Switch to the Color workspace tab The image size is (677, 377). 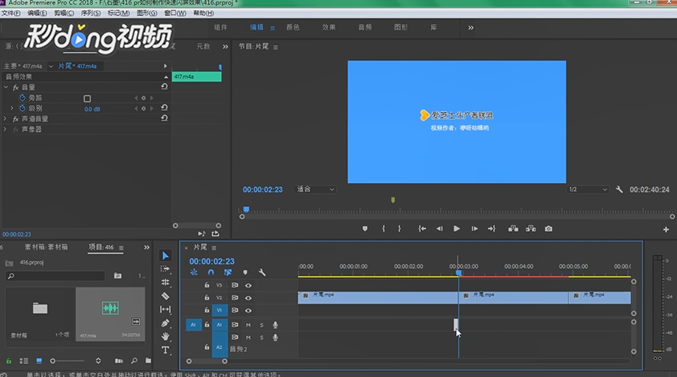pos(293,27)
